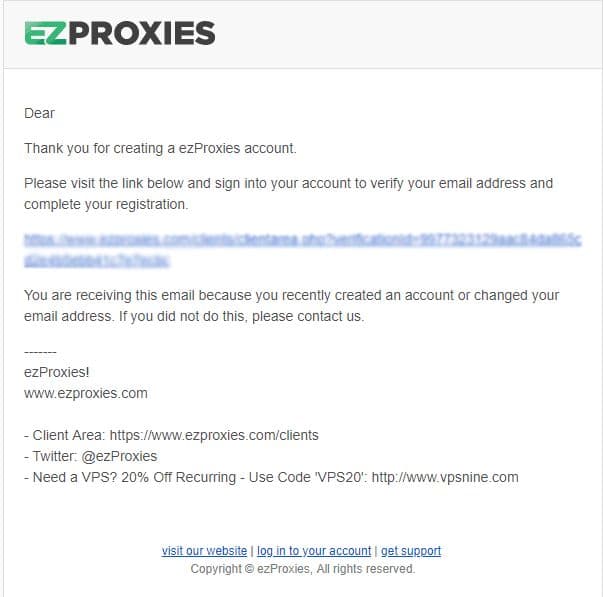
Task: Click the copyright notice at the bottom
Action: coord(303,569)
